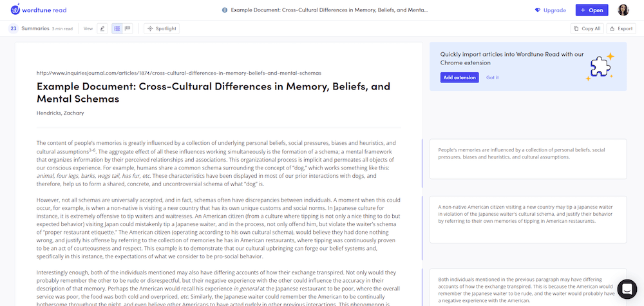
Task: Dismiss the banner with Got it
Action: coord(493,77)
